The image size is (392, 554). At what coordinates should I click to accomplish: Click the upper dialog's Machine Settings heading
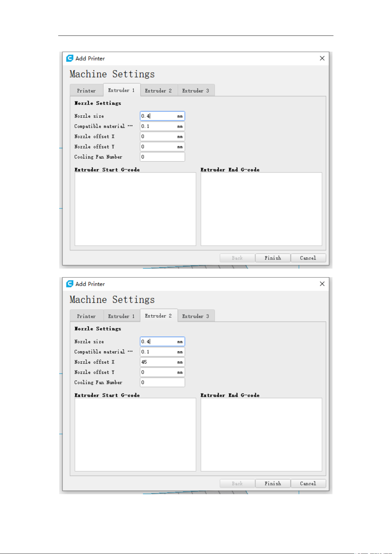pyautogui.click(x=112, y=74)
